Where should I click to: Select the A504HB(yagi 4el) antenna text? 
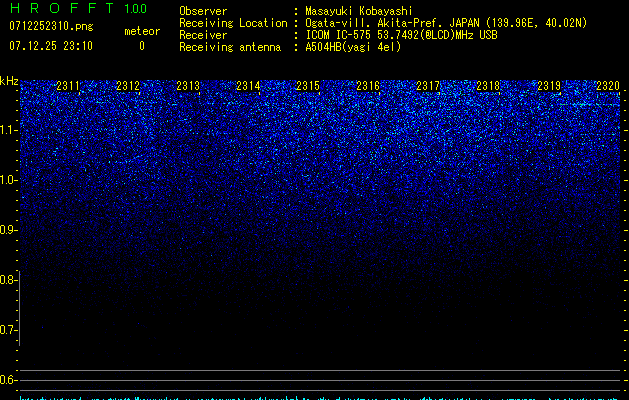[353, 47]
